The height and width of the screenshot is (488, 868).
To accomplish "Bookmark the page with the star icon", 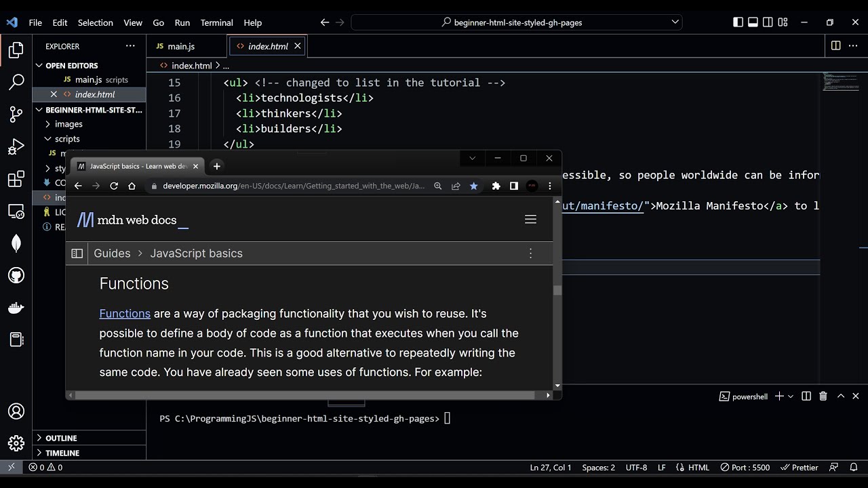I will point(474,186).
